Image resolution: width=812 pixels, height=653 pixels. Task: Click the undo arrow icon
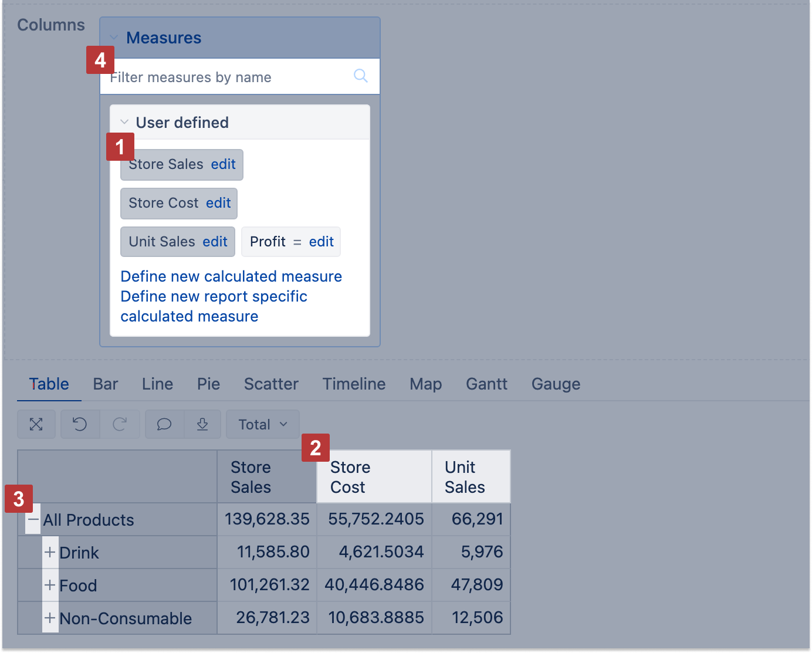[x=80, y=424]
